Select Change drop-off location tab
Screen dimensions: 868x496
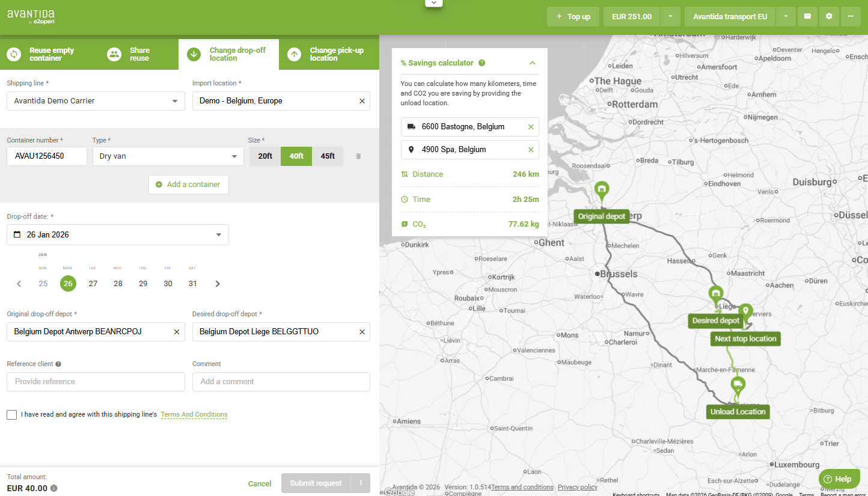click(228, 54)
